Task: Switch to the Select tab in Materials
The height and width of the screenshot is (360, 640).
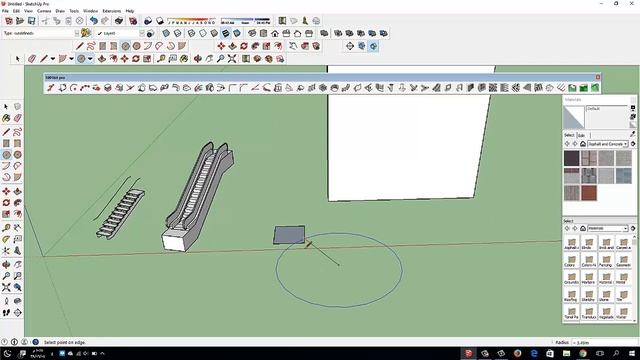Action: coord(569,135)
